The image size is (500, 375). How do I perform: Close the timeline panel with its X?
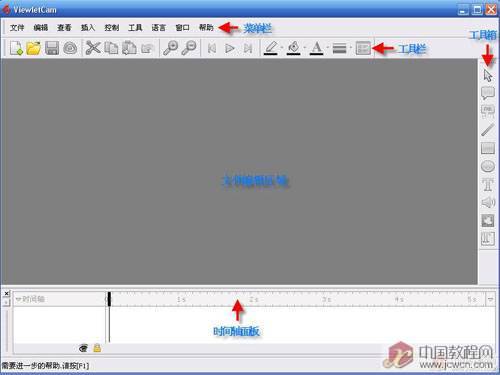[6, 293]
